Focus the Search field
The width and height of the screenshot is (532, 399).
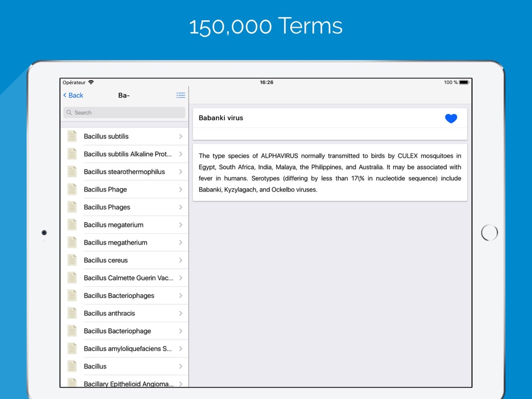tap(124, 113)
